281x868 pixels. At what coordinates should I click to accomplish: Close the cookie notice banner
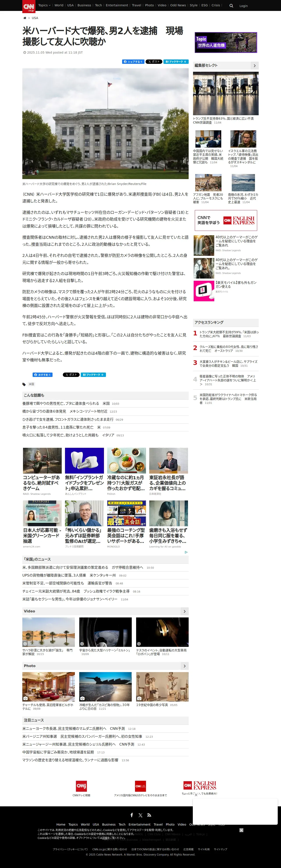pyautogui.click(x=241, y=830)
